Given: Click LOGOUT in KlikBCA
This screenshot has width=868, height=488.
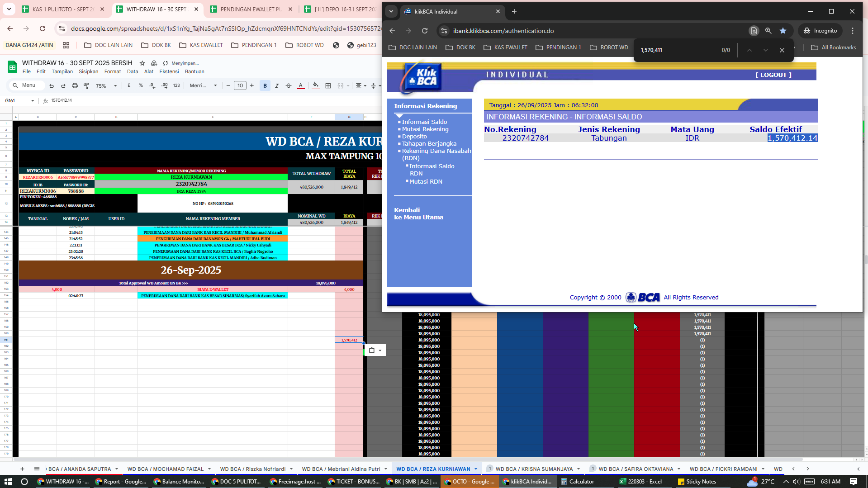Looking at the screenshot, I should pos(773,75).
